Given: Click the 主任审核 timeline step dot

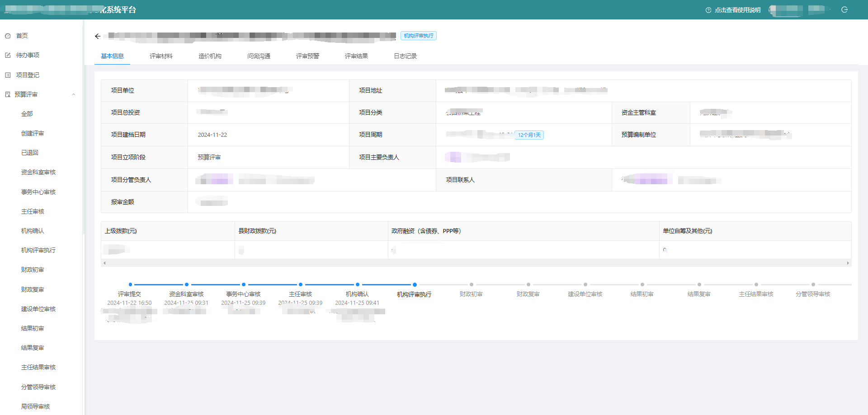Looking at the screenshot, I should click(x=301, y=284).
